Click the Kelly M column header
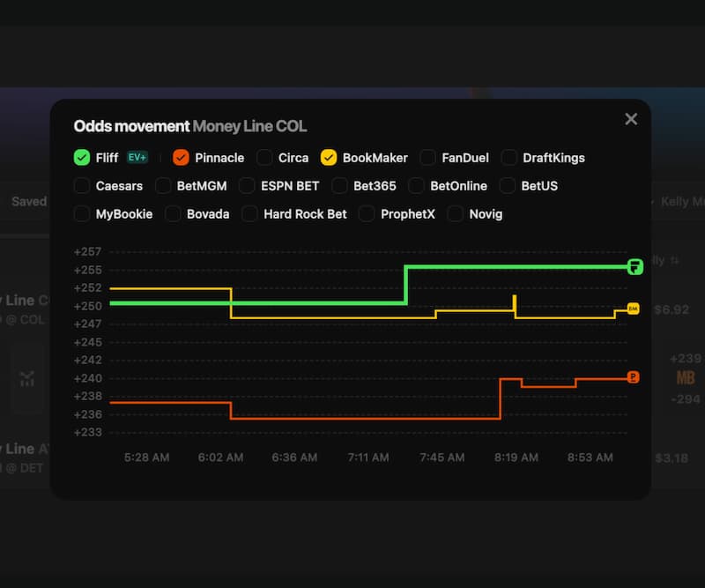 [x=680, y=201]
